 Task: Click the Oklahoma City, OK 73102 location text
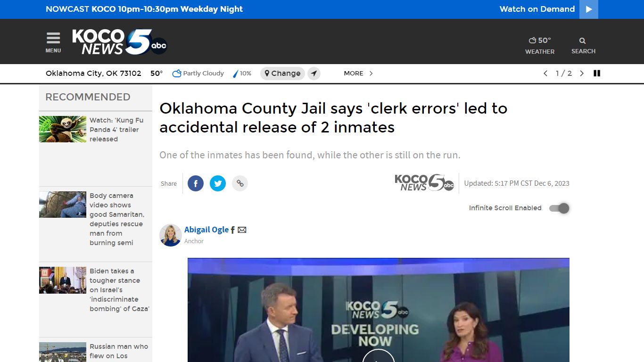93,74
